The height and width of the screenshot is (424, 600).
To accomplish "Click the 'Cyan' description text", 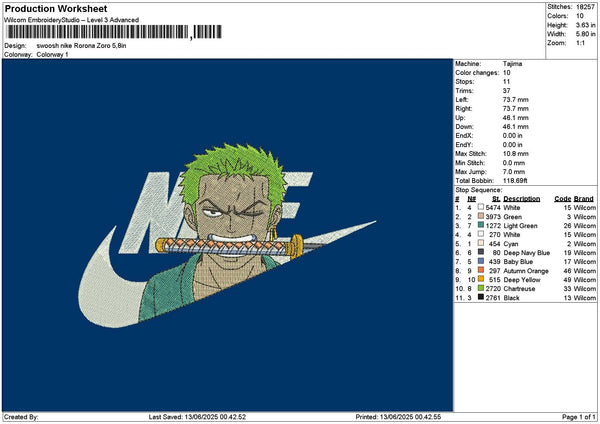I will click(511, 244).
